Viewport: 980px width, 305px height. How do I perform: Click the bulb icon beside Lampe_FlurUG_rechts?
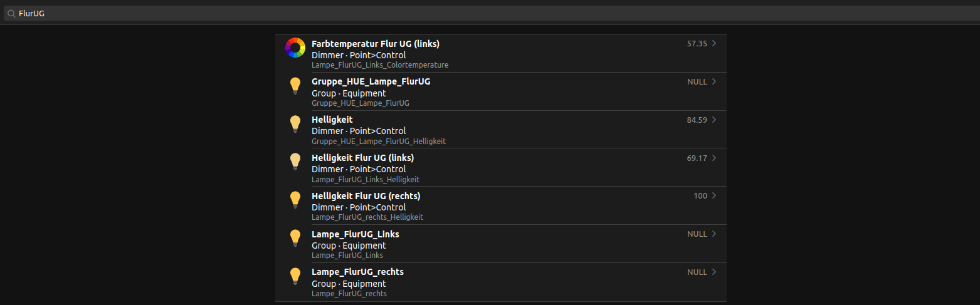point(295,276)
